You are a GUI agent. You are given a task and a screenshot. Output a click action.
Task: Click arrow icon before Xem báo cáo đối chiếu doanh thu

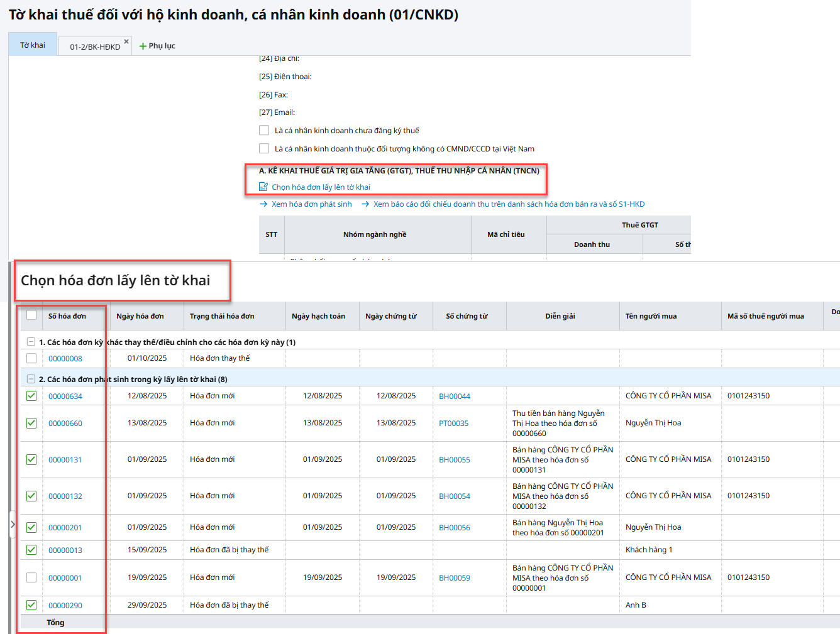365,204
